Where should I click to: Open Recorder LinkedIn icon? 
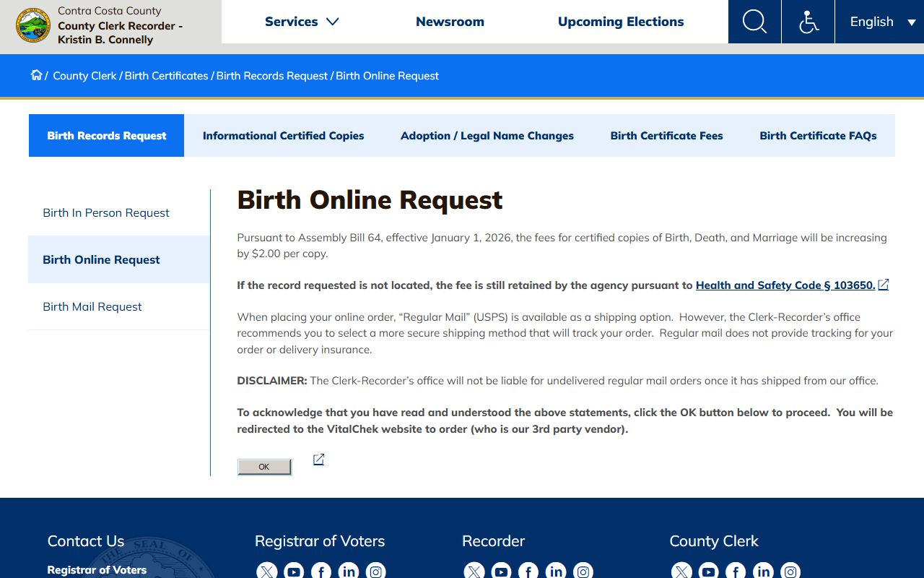point(556,571)
